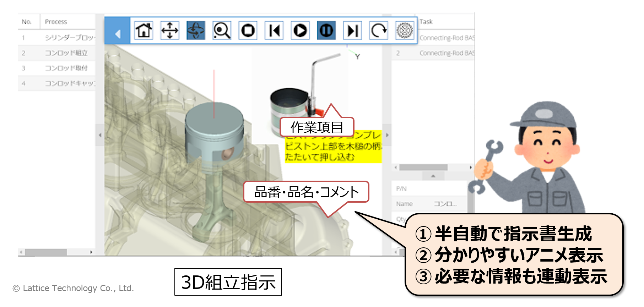Click the repeat loop icon

coord(378,30)
